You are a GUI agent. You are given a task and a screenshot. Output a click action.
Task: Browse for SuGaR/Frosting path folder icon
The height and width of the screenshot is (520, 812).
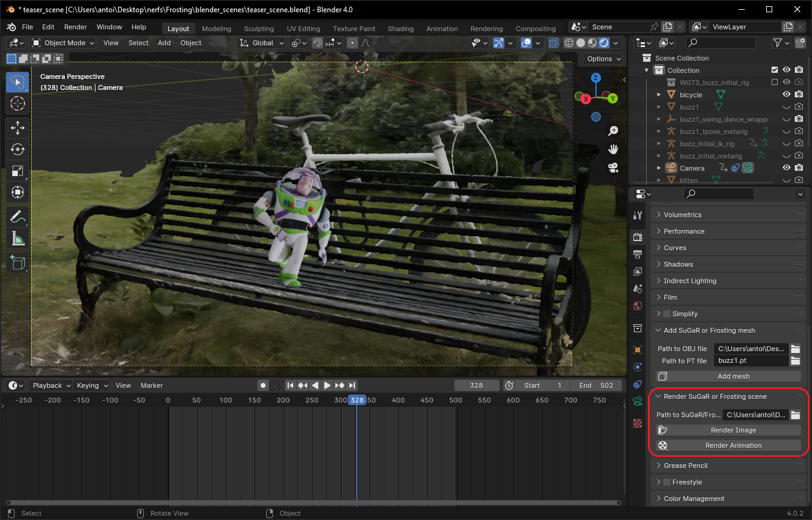795,415
